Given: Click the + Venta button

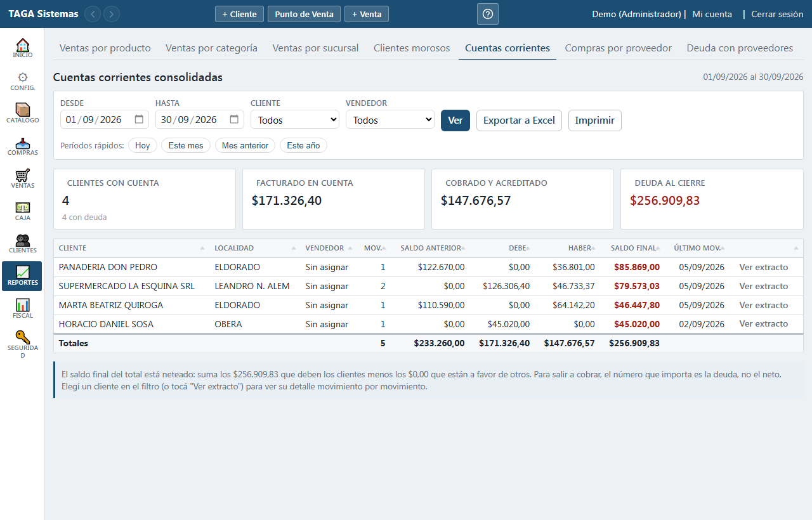Looking at the screenshot, I should pyautogui.click(x=367, y=14).
